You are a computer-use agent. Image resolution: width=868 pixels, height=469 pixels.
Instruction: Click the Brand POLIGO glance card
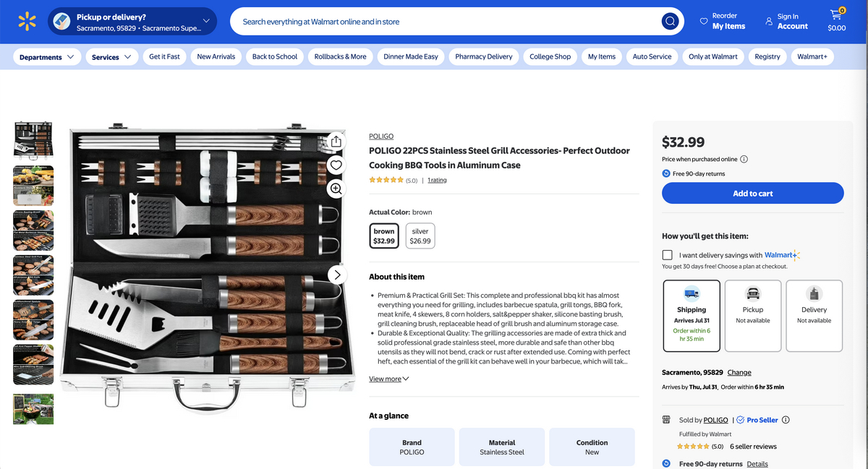[412, 447]
